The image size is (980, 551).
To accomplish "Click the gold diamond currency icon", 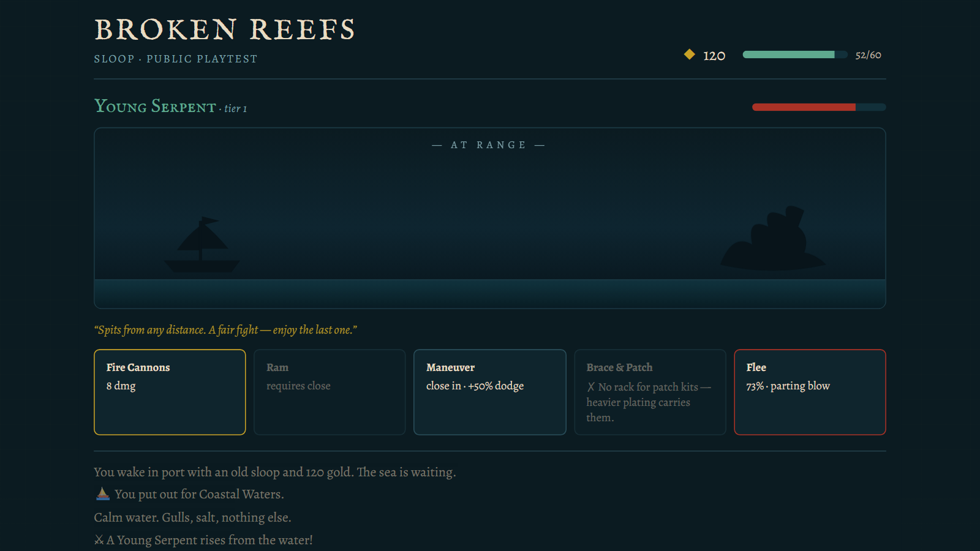I will point(690,54).
